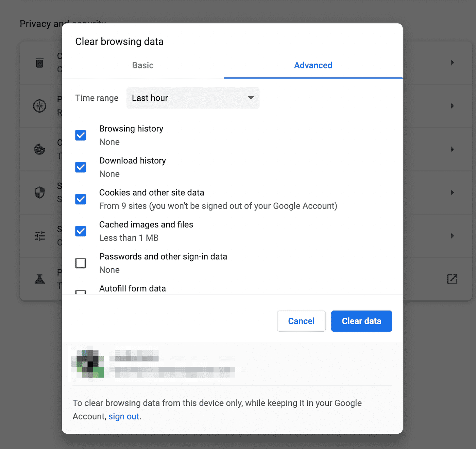Select the Advanced tab
The width and height of the screenshot is (476, 449).
313,65
